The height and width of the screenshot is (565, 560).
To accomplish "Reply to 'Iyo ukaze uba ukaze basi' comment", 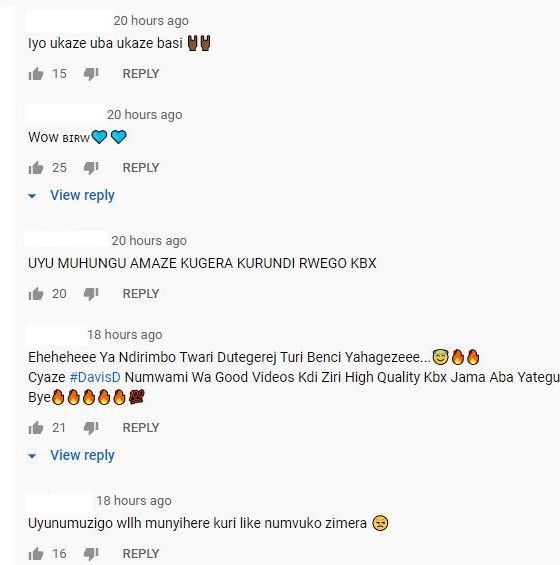I will (141, 74).
